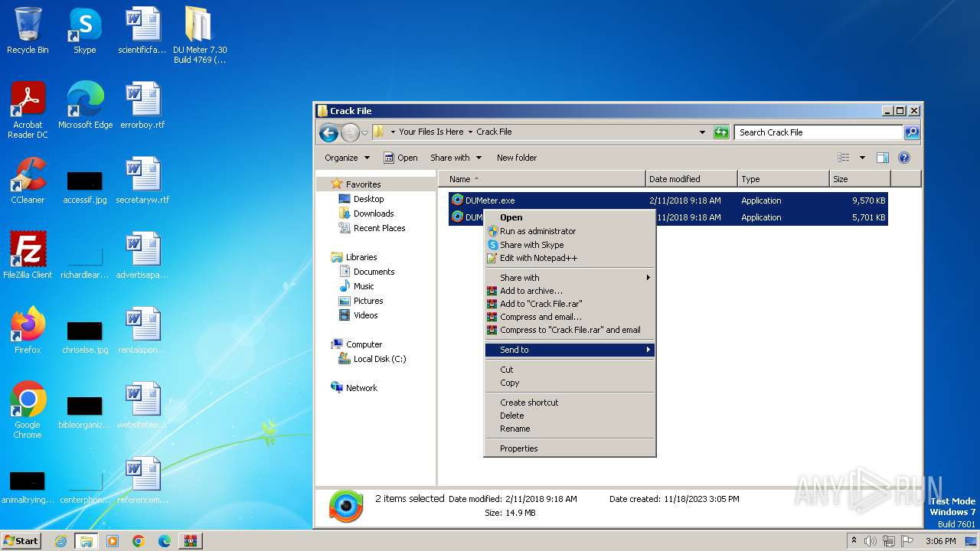Open the Start menu
This screenshot has width=980, height=551.
[21, 541]
